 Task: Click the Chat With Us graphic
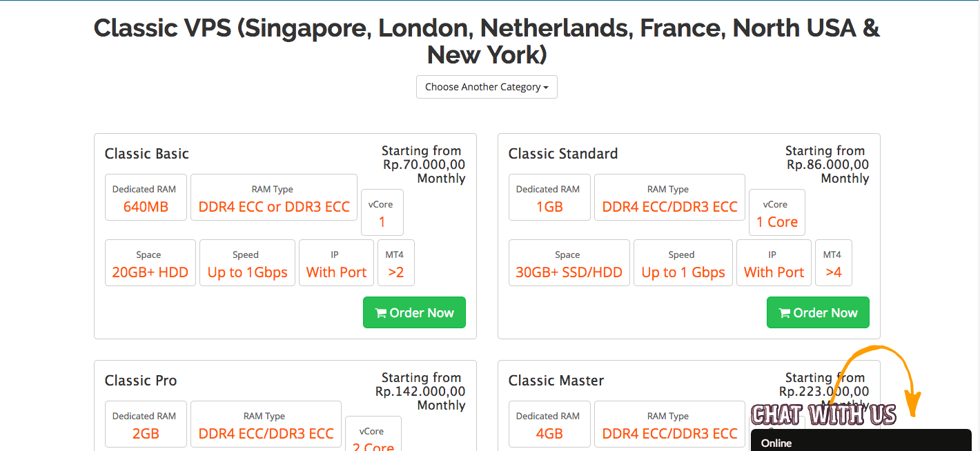tap(823, 414)
